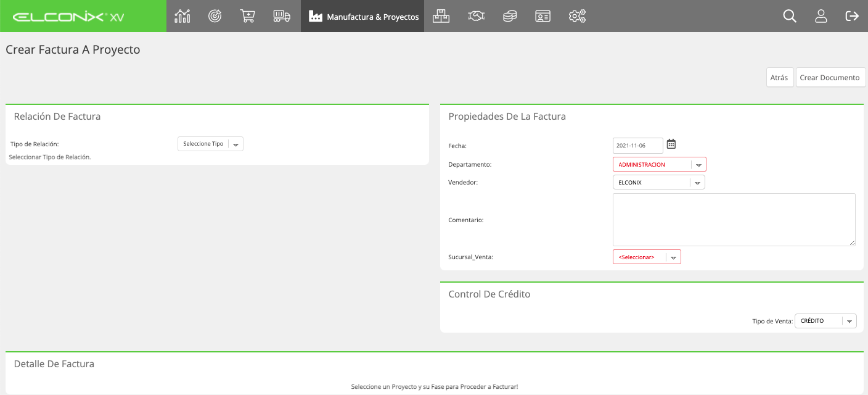Screen dimensions: 868x395
Task: Click the Relación De Factura heading
Action: coord(57,116)
